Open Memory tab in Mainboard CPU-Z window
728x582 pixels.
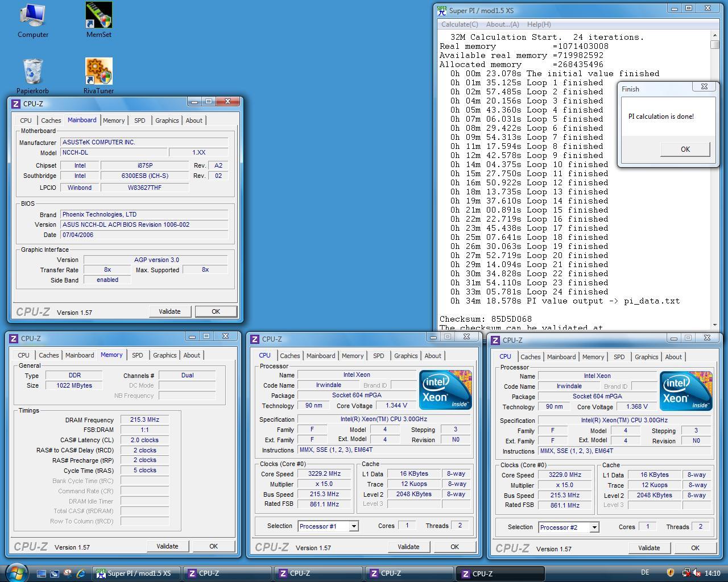(x=114, y=120)
